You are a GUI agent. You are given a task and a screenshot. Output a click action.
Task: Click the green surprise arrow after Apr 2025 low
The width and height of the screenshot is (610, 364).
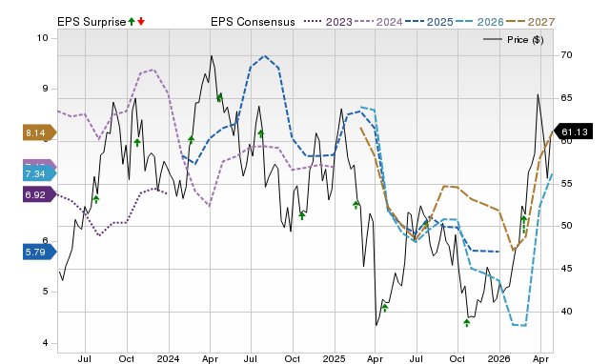(385, 308)
